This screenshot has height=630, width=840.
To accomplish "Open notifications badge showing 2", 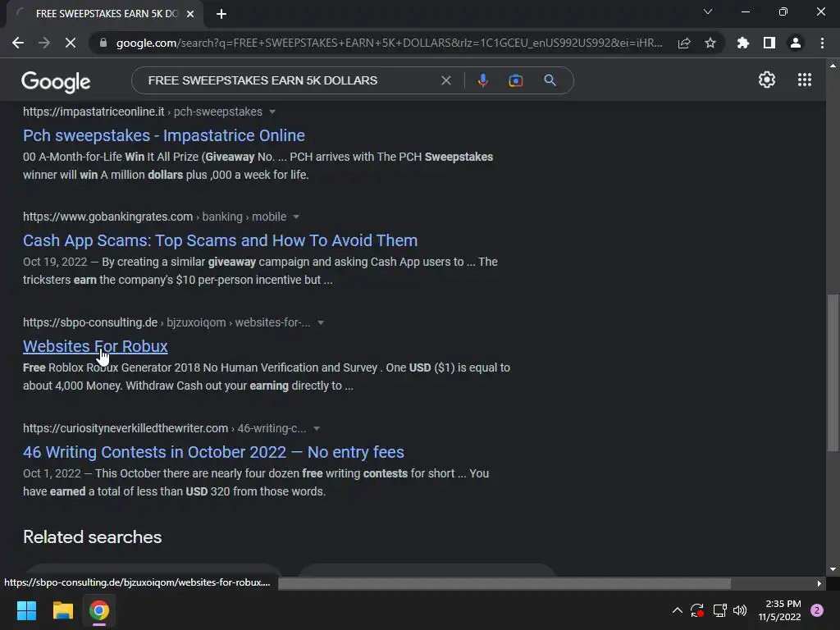I will pos(817,610).
